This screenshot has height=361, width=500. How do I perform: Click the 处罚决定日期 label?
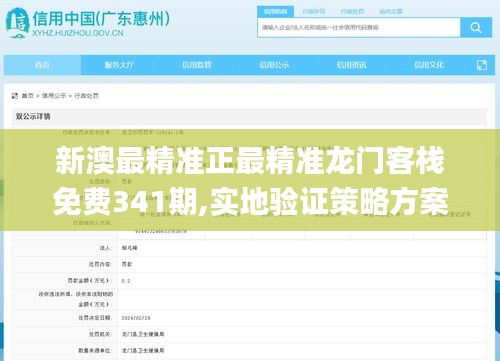(94, 318)
